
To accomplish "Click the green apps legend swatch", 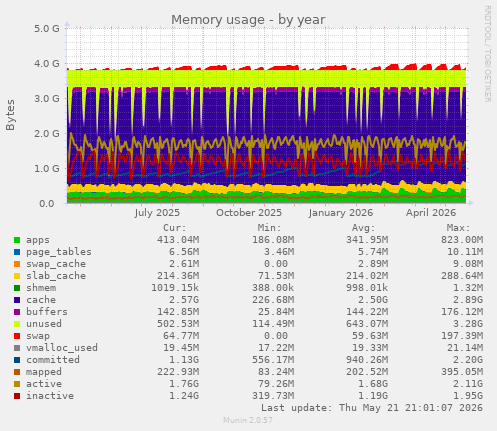I will click(17, 240).
